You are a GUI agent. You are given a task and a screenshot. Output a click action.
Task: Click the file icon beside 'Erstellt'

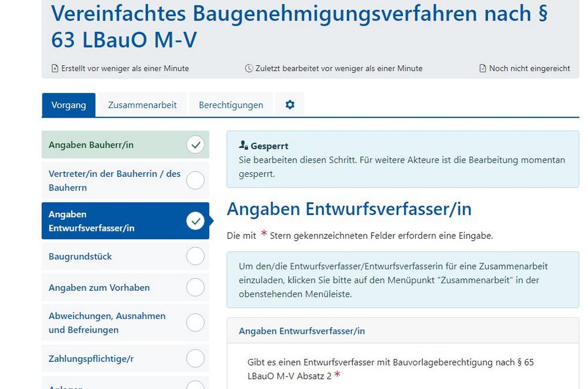coord(55,68)
